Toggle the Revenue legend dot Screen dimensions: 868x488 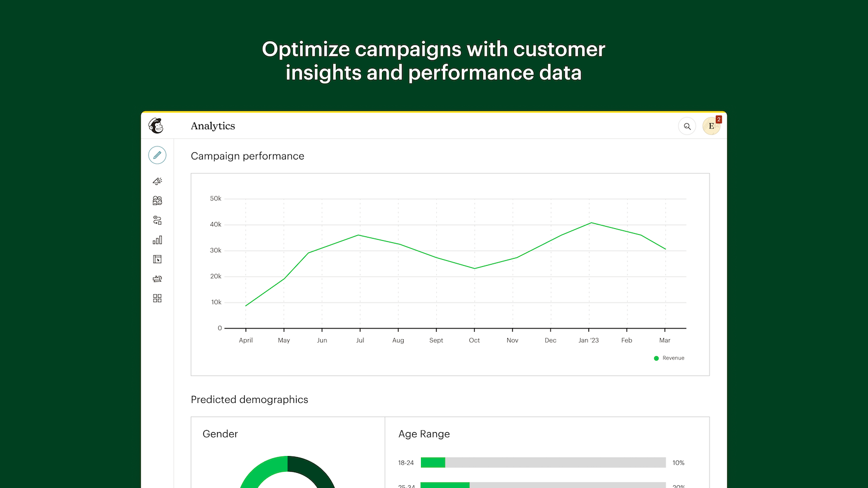tap(656, 358)
